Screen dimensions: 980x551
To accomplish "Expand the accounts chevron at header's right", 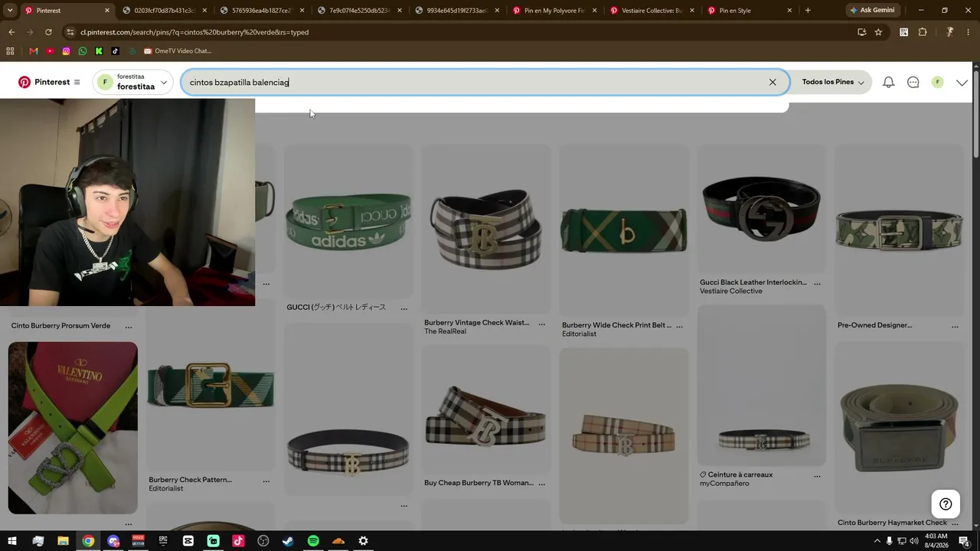I will (962, 83).
